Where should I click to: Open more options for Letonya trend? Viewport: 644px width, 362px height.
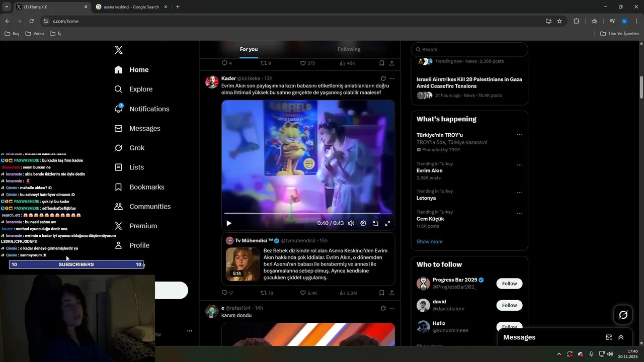tap(519, 193)
